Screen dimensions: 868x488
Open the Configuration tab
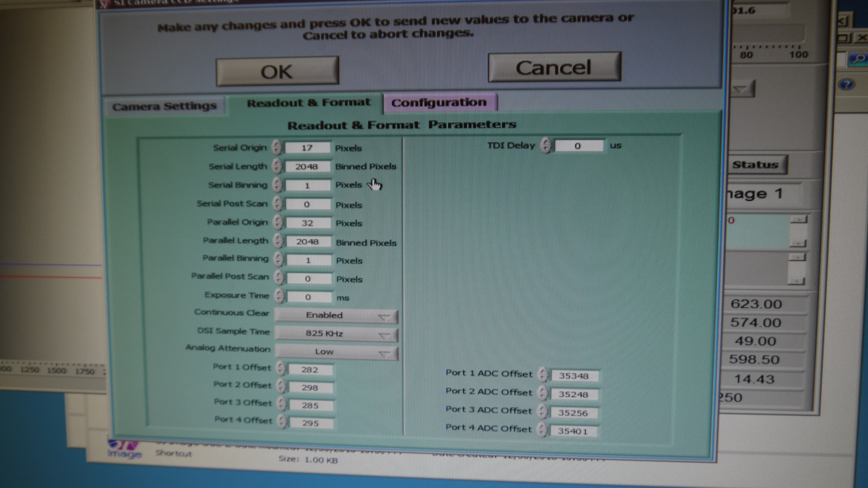[440, 102]
